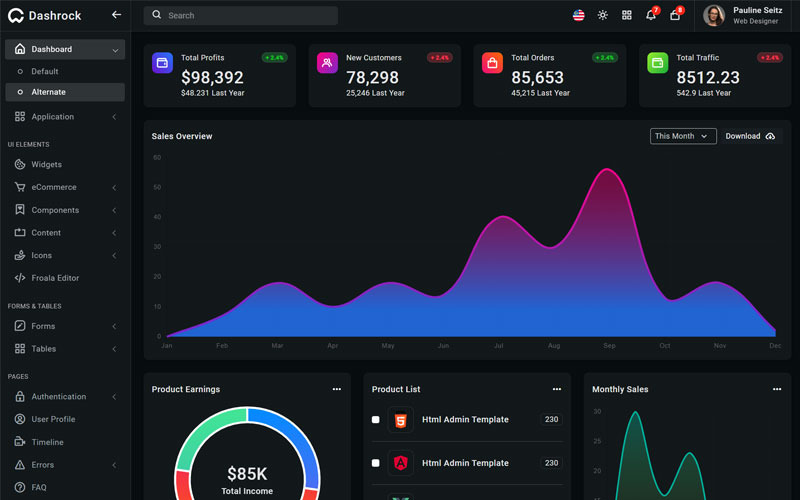Click the User Profile person icon
This screenshot has width=800, height=500.
click(x=20, y=419)
